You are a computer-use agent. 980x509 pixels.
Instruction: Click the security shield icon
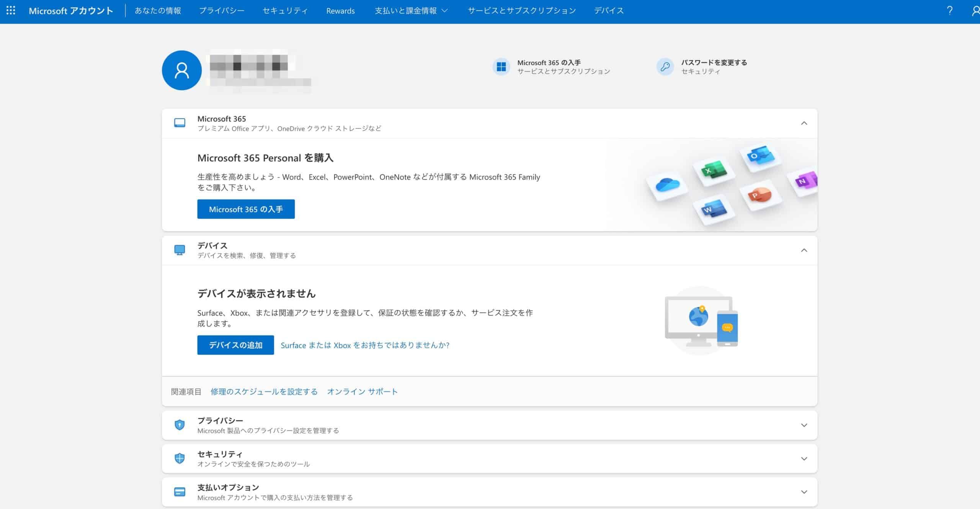(x=179, y=458)
